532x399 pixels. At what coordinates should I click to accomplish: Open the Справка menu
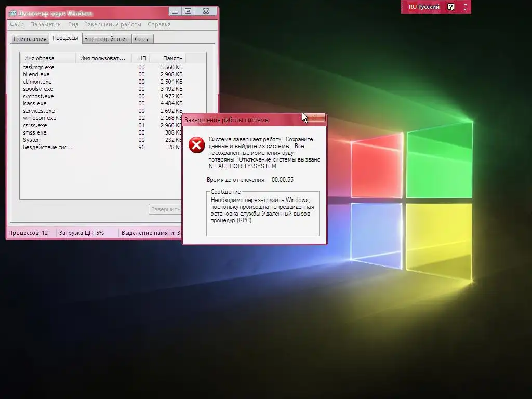[159, 24]
